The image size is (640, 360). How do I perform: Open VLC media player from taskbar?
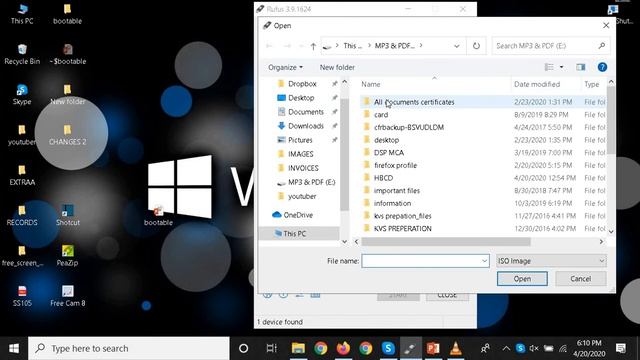point(456,348)
